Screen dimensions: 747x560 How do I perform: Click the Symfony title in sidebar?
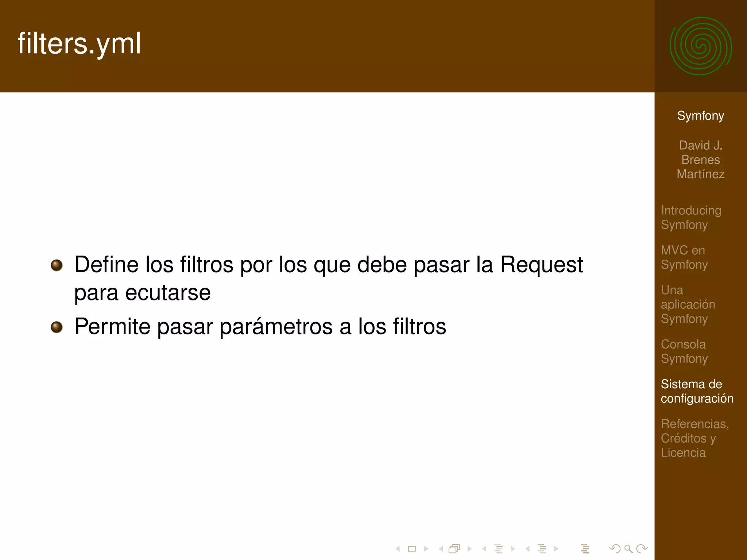point(701,116)
